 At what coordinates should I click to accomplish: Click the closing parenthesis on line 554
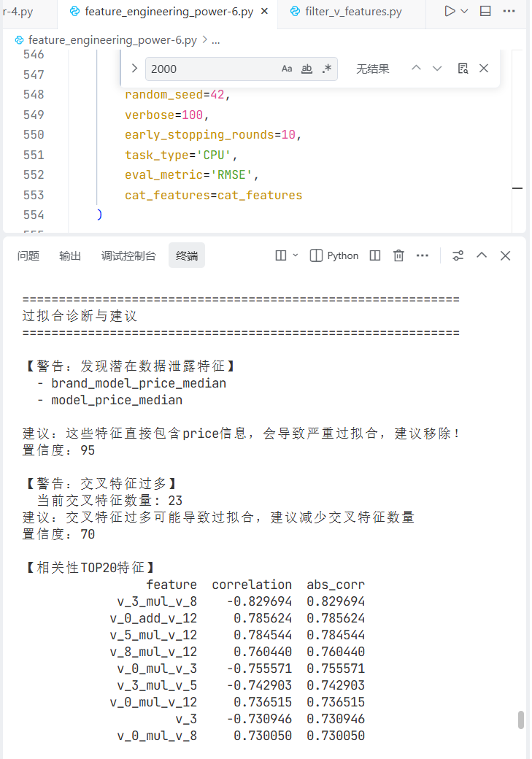[99, 215]
